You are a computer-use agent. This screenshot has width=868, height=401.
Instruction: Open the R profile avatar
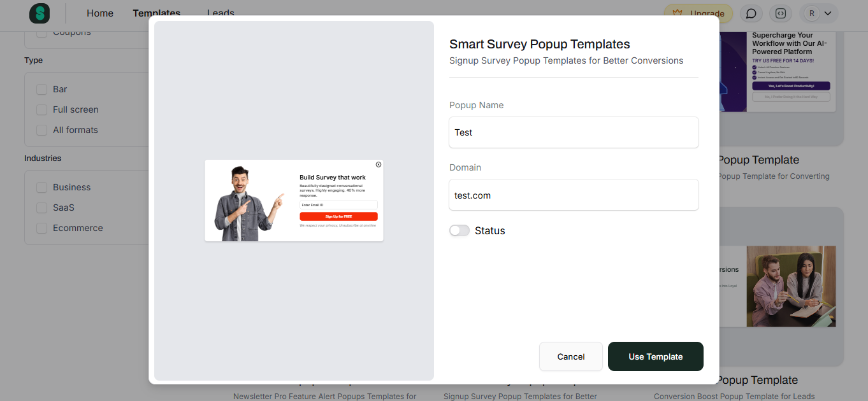pyautogui.click(x=811, y=13)
